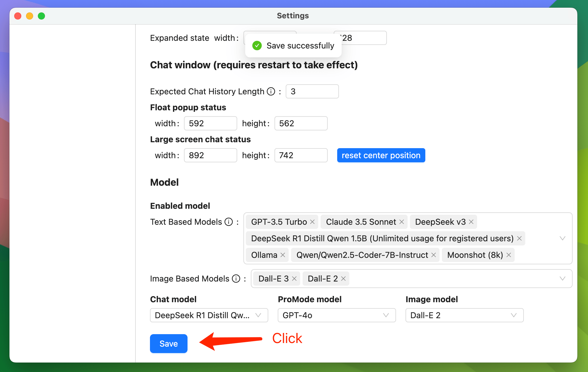This screenshot has width=588, height=372.
Task: Remove DeepSeek R1 Distill Qwen 1.5B tag
Action: (x=519, y=238)
